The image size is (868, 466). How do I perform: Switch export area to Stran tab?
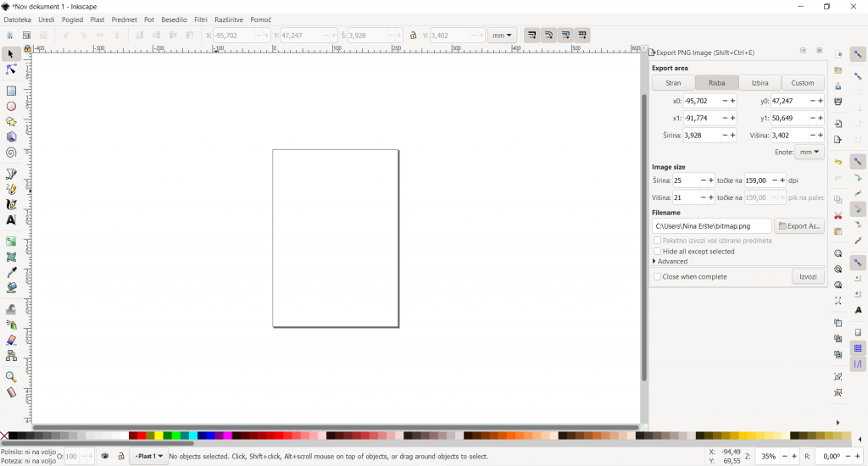[673, 83]
